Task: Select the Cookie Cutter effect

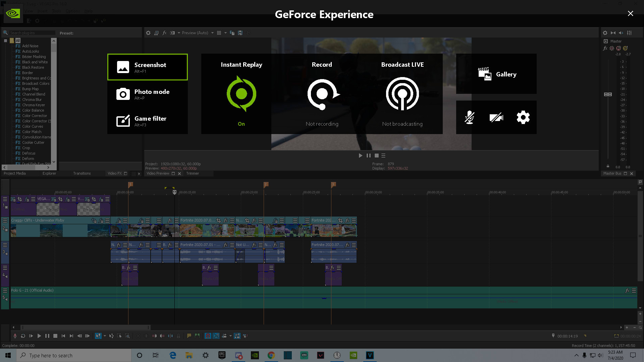Action: point(33,142)
